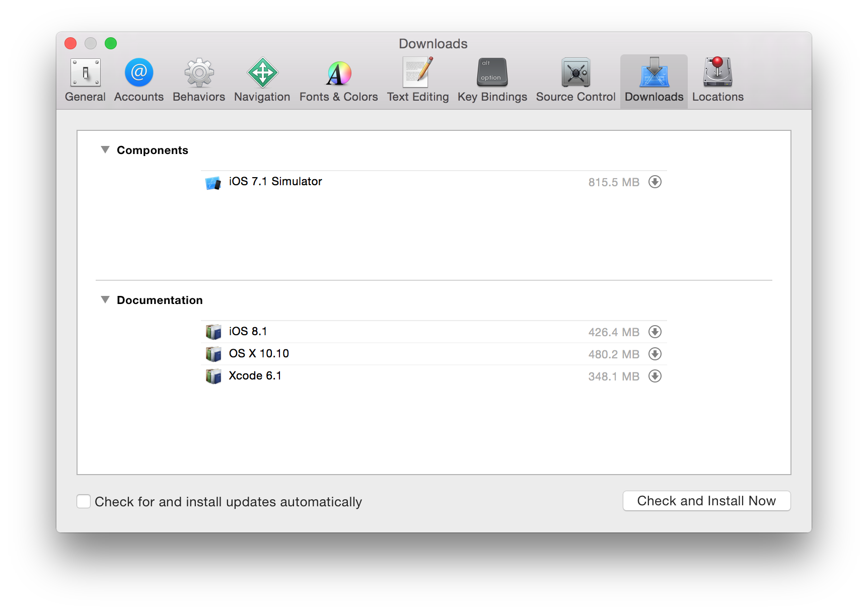
Task: Open the Source Control pane
Action: coord(576,81)
